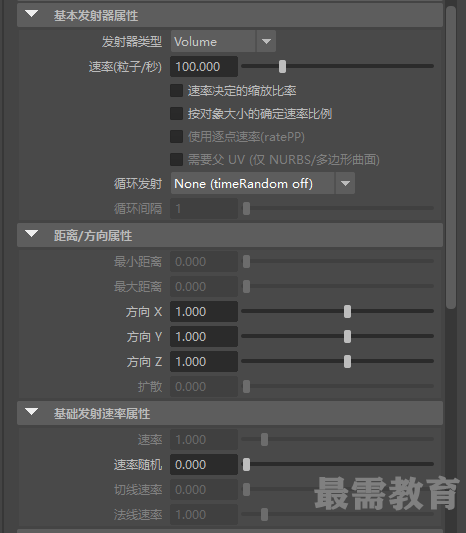The height and width of the screenshot is (533, 466).
Task: Click the 方向 Y value field
Action: tap(204, 337)
